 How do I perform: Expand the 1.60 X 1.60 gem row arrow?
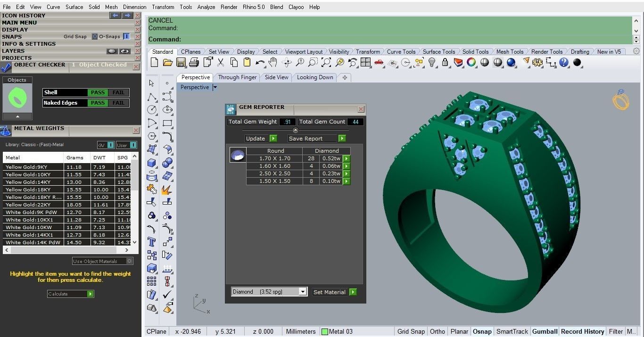point(347,166)
